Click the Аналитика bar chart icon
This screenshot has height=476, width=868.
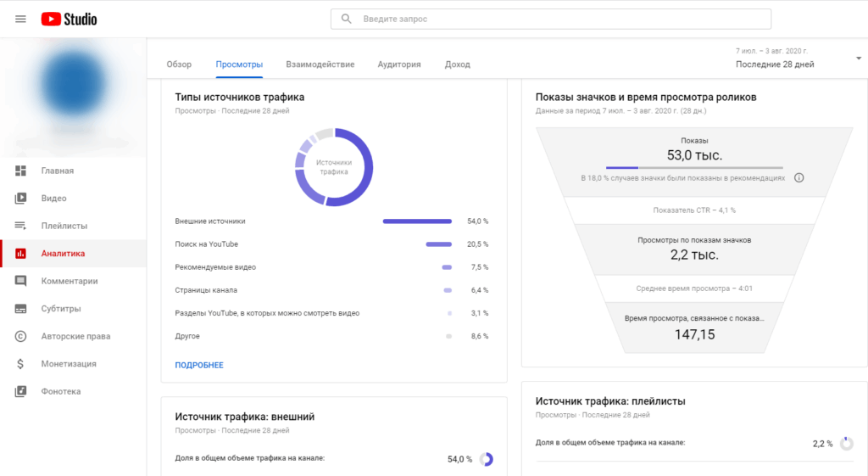pos(20,253)
